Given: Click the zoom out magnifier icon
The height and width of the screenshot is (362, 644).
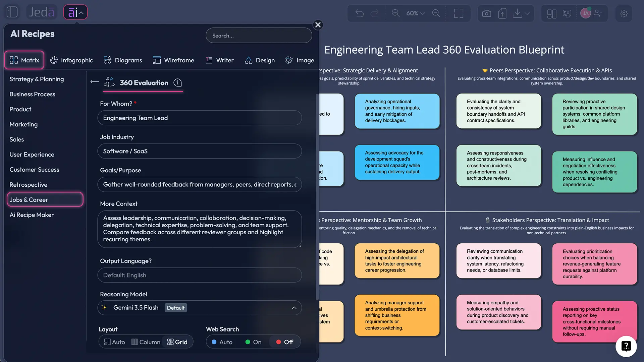Looking at the screenshot, I should pyautogui.click(x=436, y=13).
